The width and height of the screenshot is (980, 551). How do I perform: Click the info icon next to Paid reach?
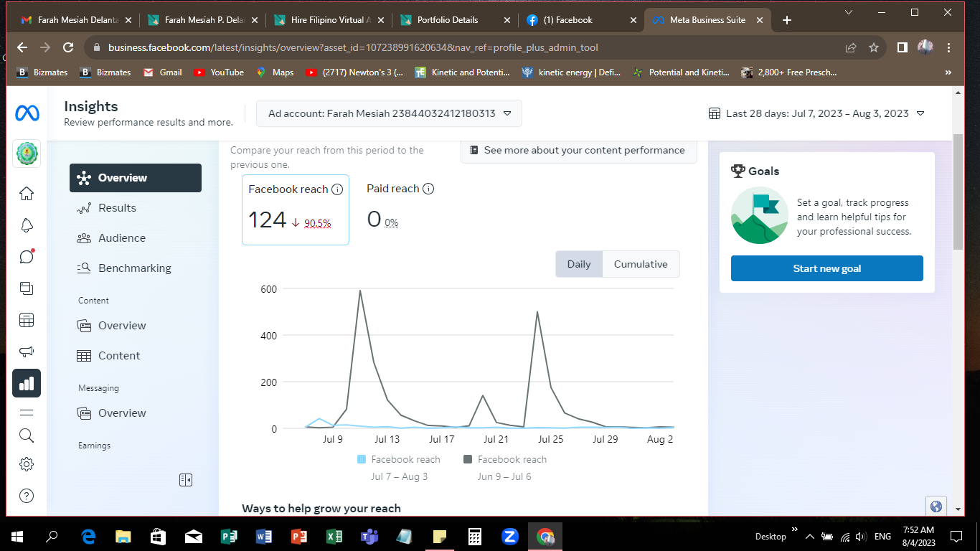pyautogui.click(x=428, y=189)
